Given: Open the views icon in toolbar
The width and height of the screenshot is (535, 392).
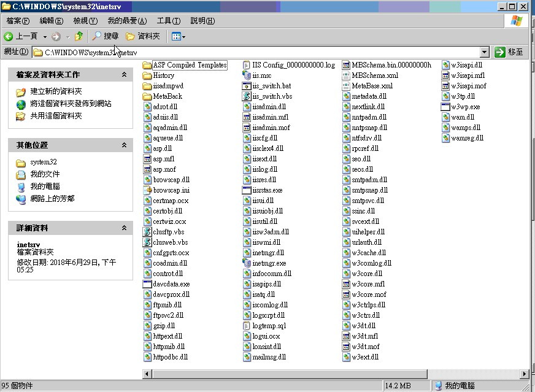Looking at the screenshot, I should [x=176, y=36].
